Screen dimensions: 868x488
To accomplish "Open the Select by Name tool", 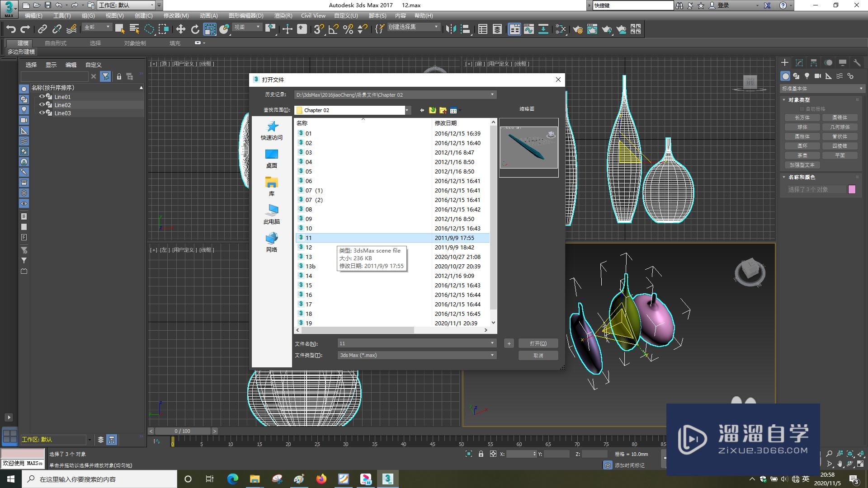I will (134, 29).
